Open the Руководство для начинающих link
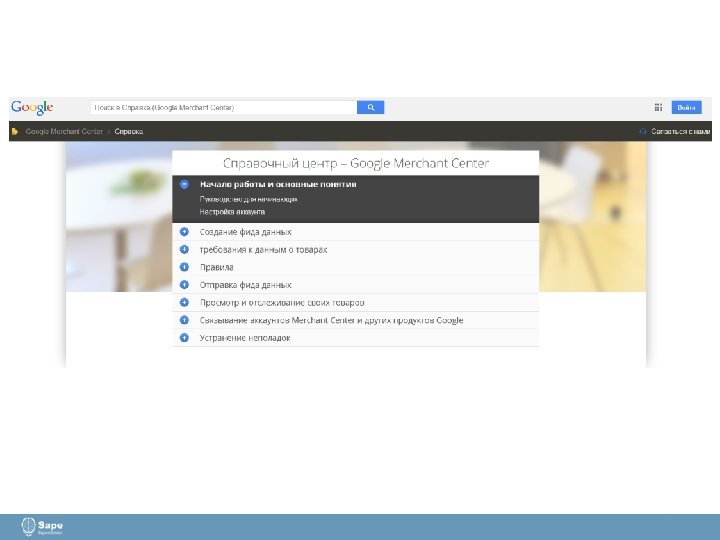Image resolution: width=720 pixels, height=540 pixels. pyautogui.click(x=248, y=199)
